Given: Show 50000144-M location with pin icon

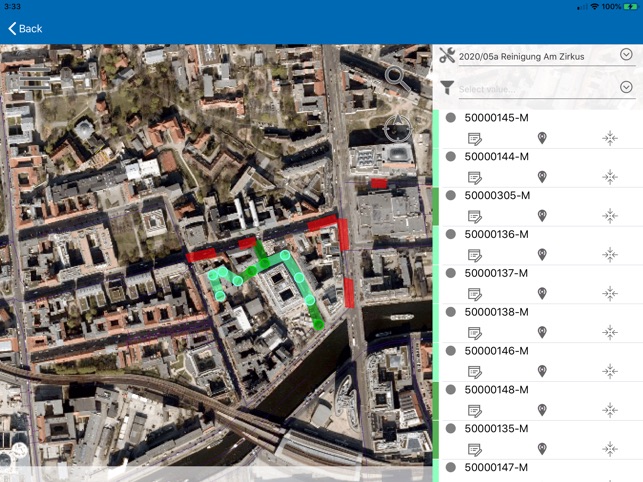Looking at the screenshot, I should (x=542, y=177).
